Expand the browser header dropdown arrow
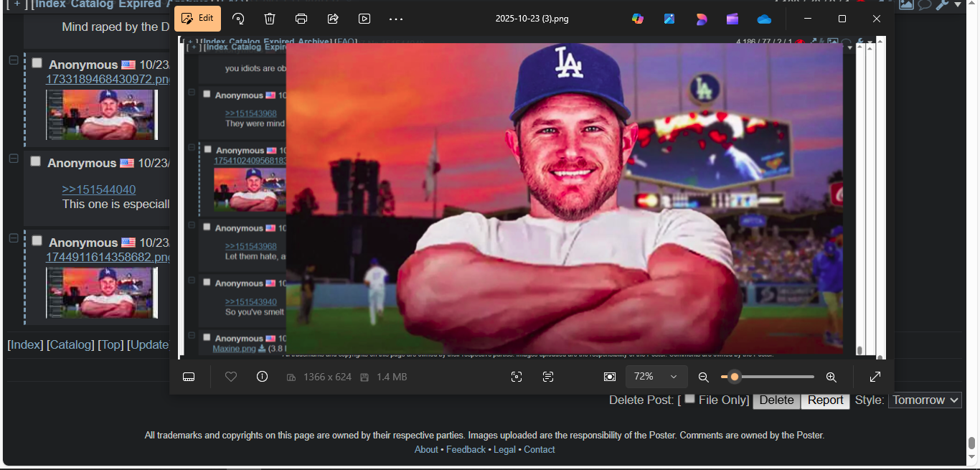Screen dimensions: 980x470 pyautogui.click(x=958, y=5)
